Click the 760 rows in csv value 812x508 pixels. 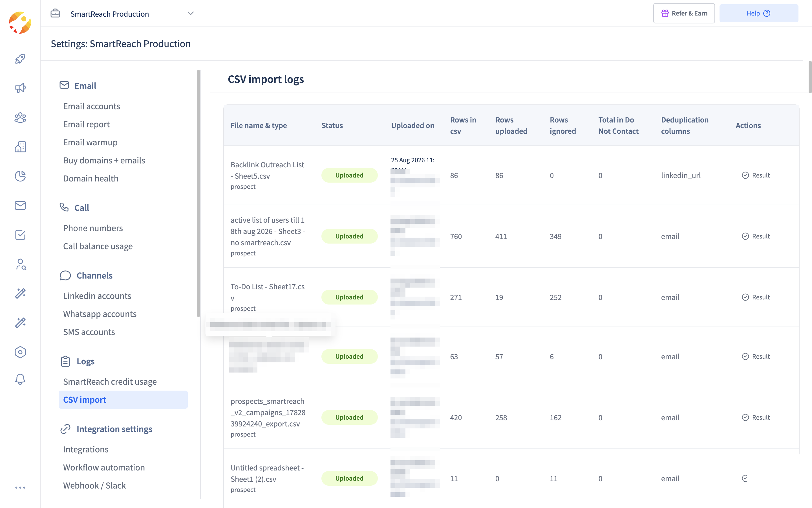tap(456, 237)
